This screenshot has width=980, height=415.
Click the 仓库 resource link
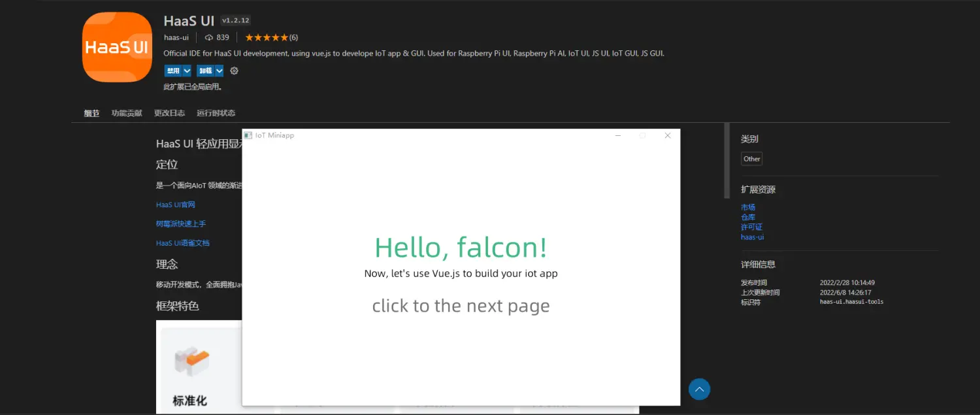click(x=748, y=217)
